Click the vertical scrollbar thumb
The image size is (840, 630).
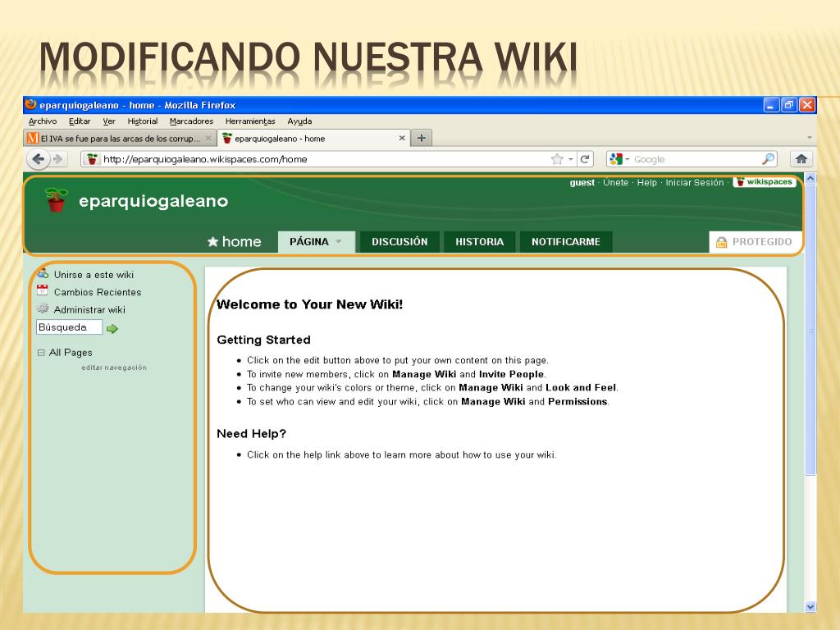810,330
